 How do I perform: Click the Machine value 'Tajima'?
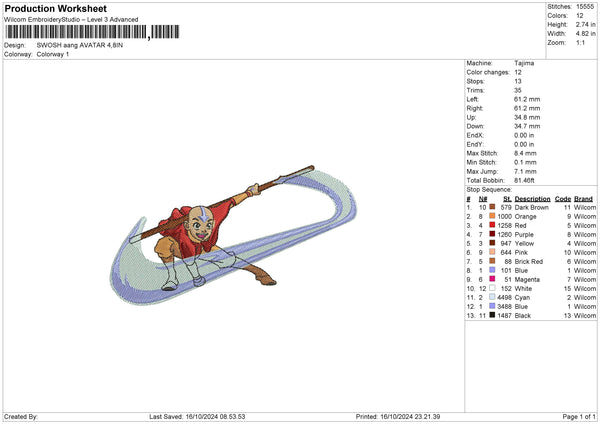pos(524,63)
